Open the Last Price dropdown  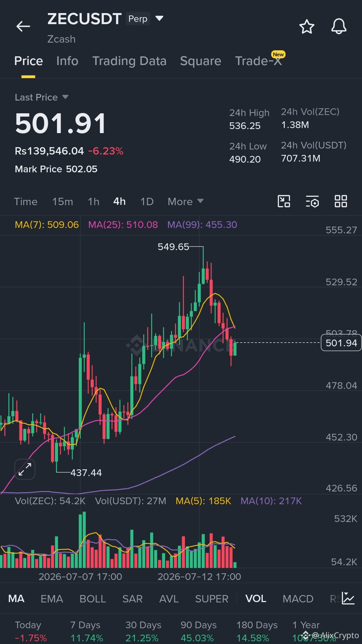click(42, 97)
